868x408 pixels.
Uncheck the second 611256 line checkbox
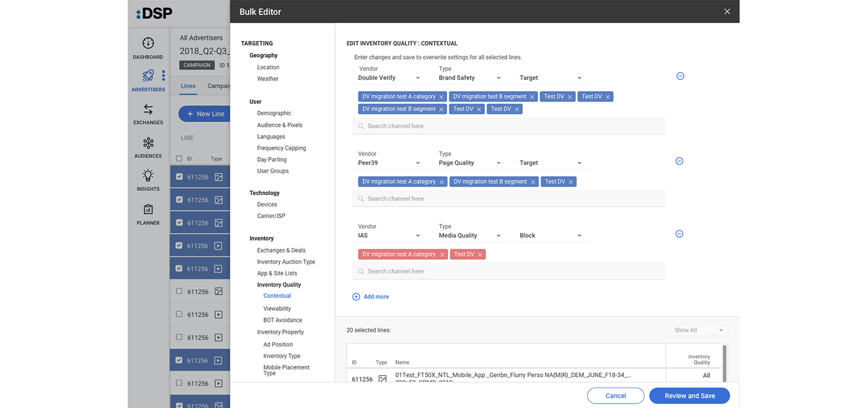pyautogui.click(x=179, y=200)
